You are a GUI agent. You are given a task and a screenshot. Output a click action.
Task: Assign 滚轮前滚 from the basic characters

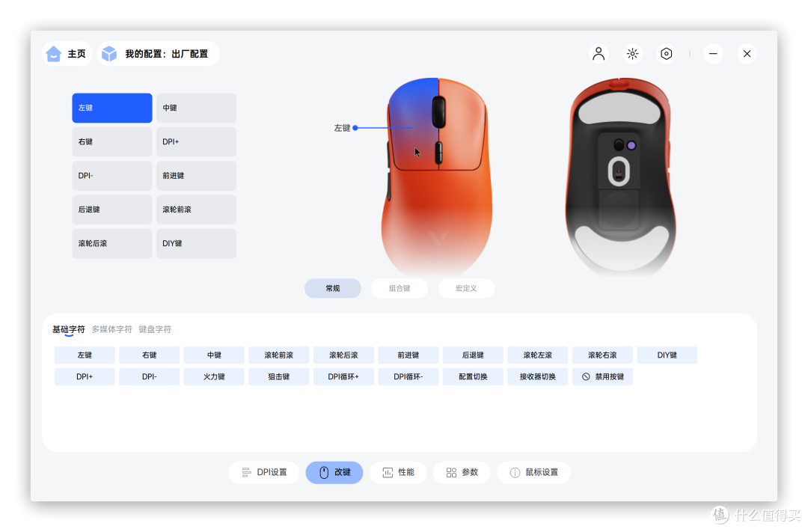pos(279,355)
